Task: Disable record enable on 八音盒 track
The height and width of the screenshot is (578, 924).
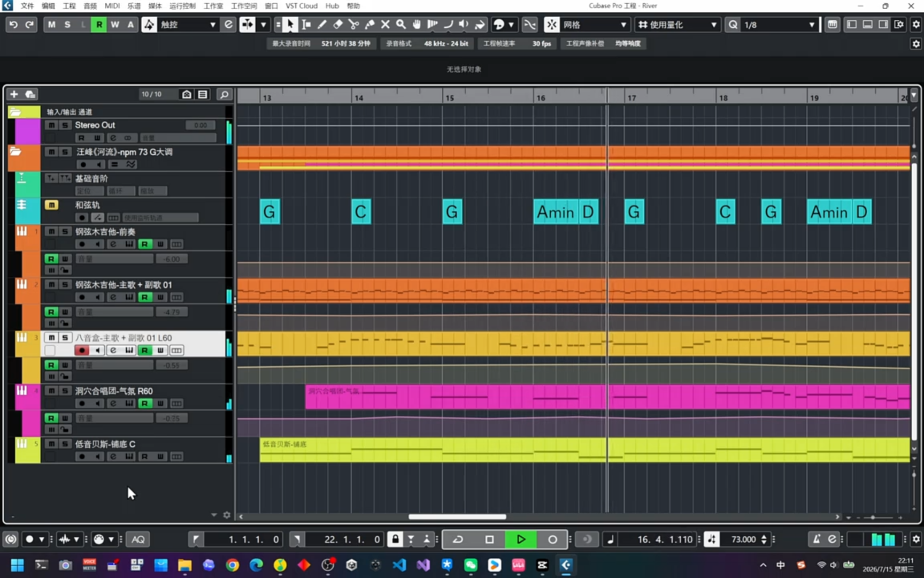Action: point(82,351)
